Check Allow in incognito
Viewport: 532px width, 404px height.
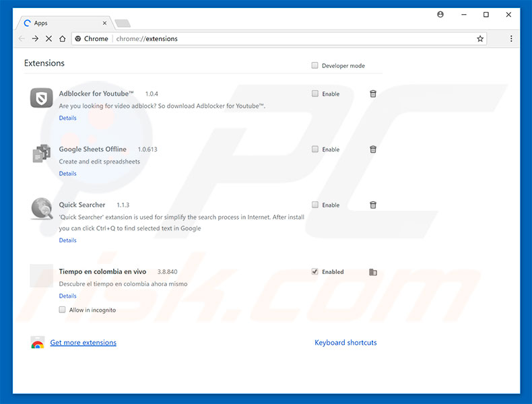[x=62, y=309]
